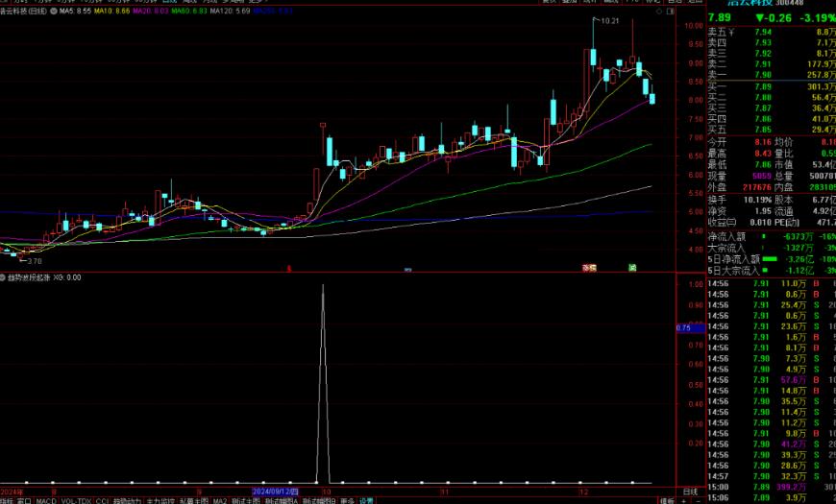
Task: Click the 3.70 low price annotation
Action: 35,261
